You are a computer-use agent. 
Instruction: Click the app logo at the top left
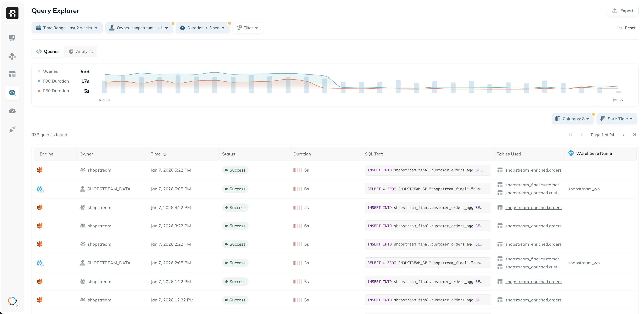coord(12,13)
